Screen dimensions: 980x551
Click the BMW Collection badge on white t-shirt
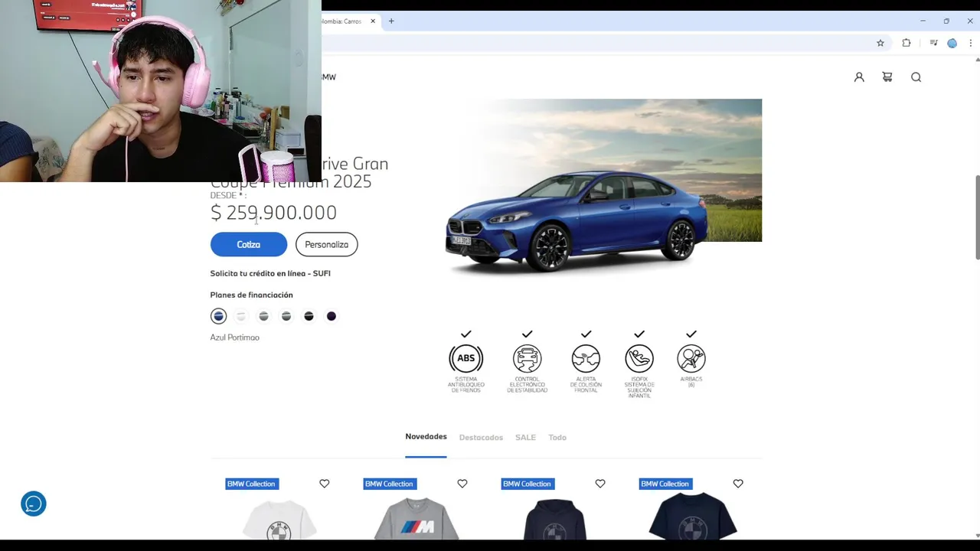tap(251, 484)
